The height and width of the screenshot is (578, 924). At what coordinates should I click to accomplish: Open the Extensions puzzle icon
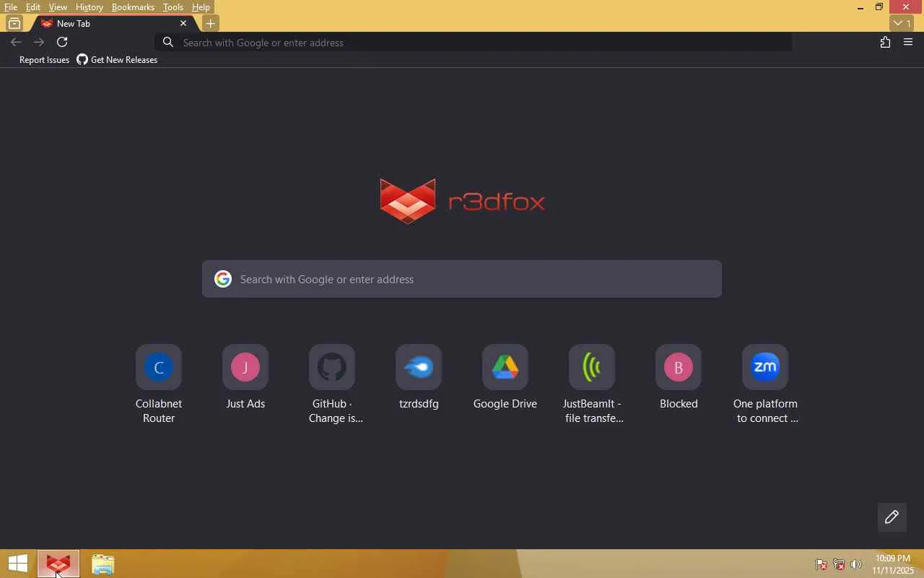[x=886, y=43]
